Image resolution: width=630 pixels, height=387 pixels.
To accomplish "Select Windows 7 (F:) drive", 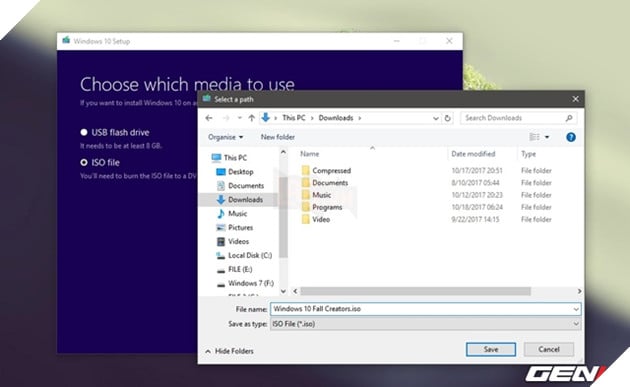I will tap(251, 283).
